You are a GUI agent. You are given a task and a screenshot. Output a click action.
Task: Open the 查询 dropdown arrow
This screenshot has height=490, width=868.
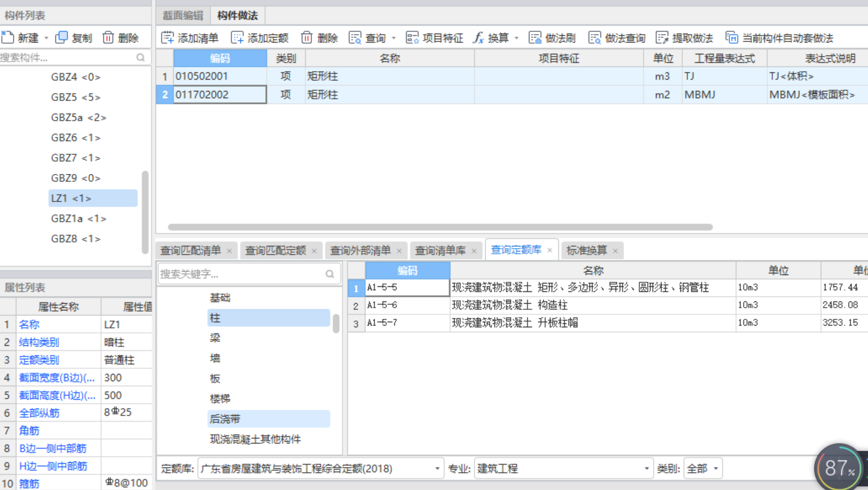(x=394, y=38)
